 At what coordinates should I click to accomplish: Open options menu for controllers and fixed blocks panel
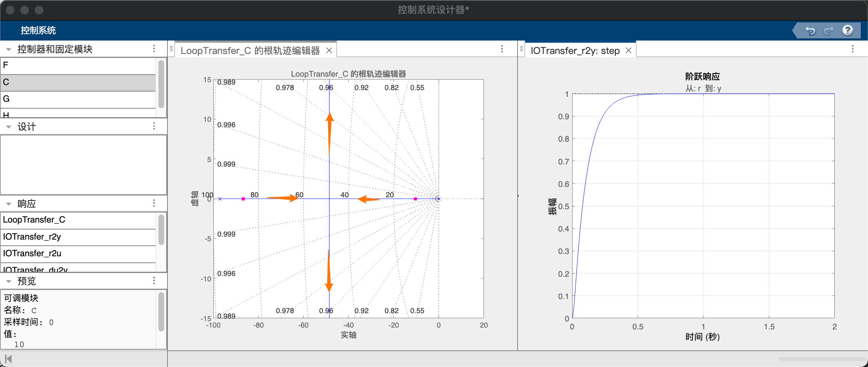click(154, 49)
